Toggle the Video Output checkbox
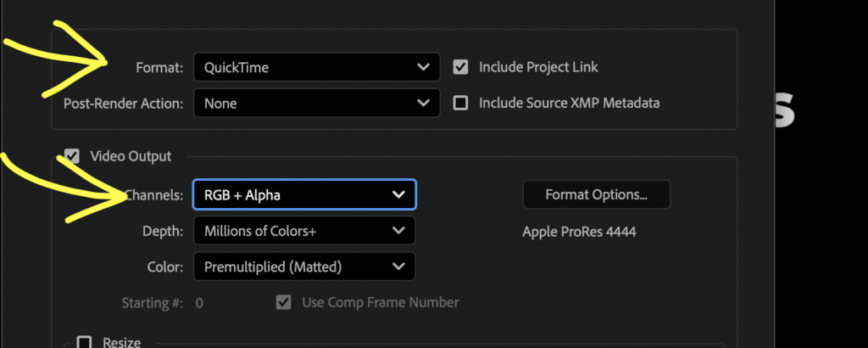This screenshot has width=868, height=348. pyautogui.click(x=72, y=155)
